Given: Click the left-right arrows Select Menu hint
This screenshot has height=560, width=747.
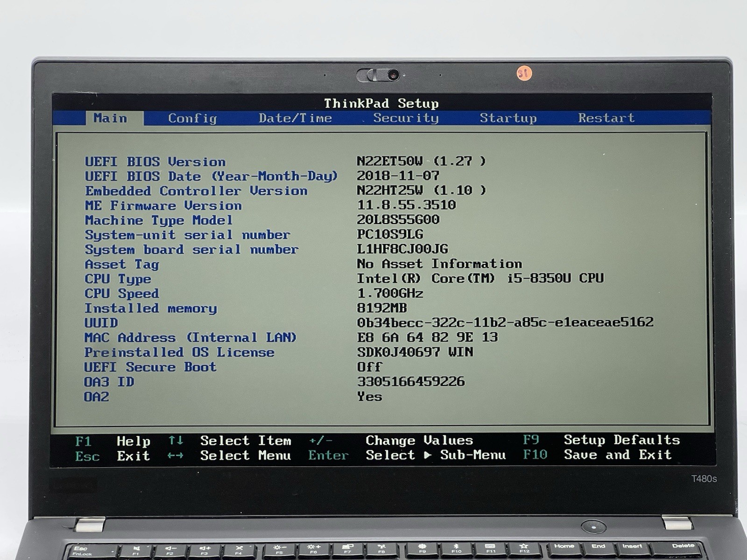Looking at the screenshot, I should pyautogui.click(x=230, y=455).
